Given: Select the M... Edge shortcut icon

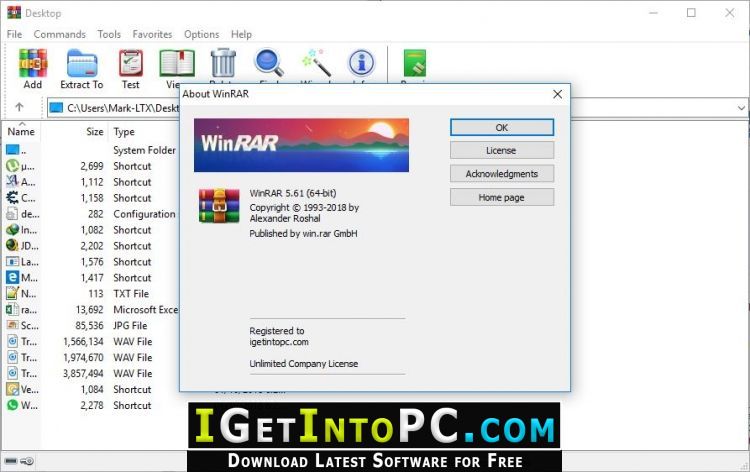Looking at the screenshot, I should tap(12, 277).
